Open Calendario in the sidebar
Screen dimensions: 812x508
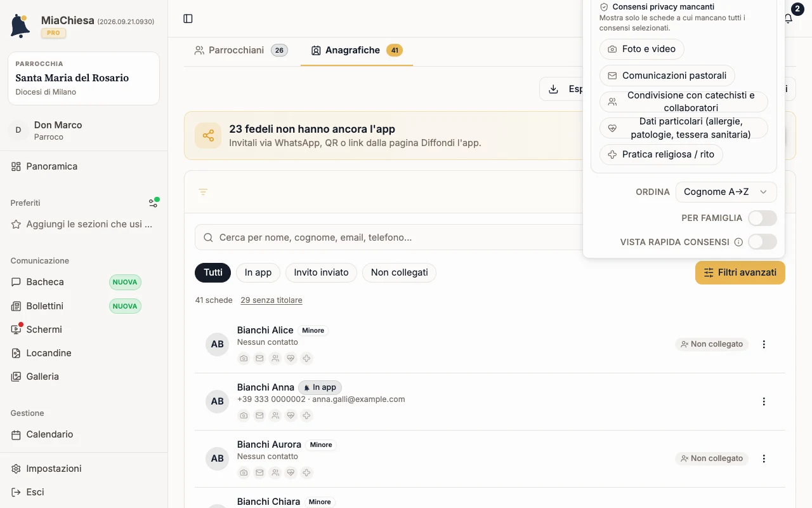(x=84, y=434)
